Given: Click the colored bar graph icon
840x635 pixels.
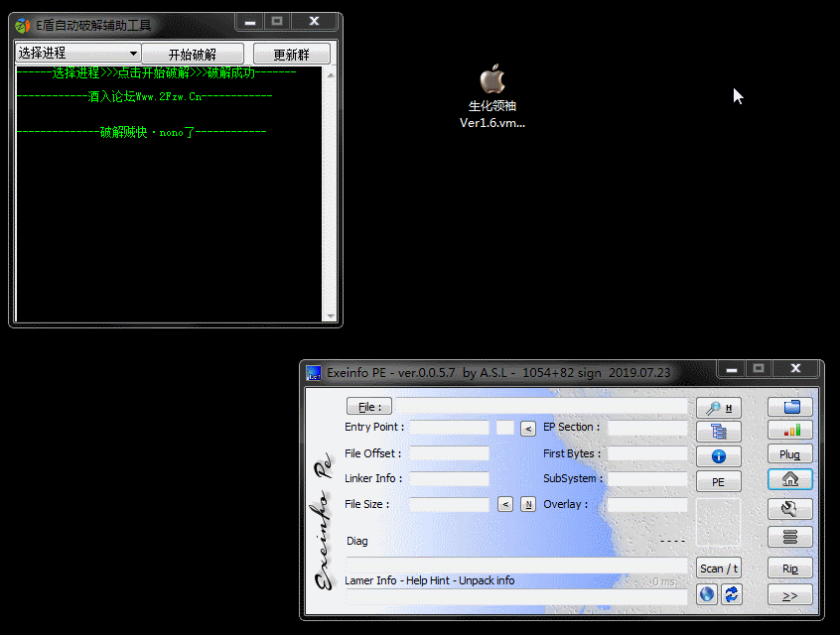Looking at the screenshot, I should (x=789, y=431).
